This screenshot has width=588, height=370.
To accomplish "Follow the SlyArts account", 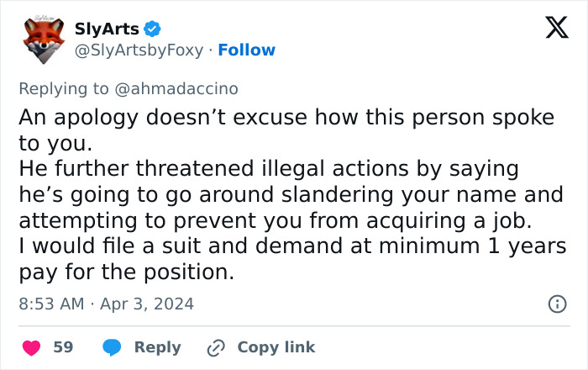I will [247, 50].
